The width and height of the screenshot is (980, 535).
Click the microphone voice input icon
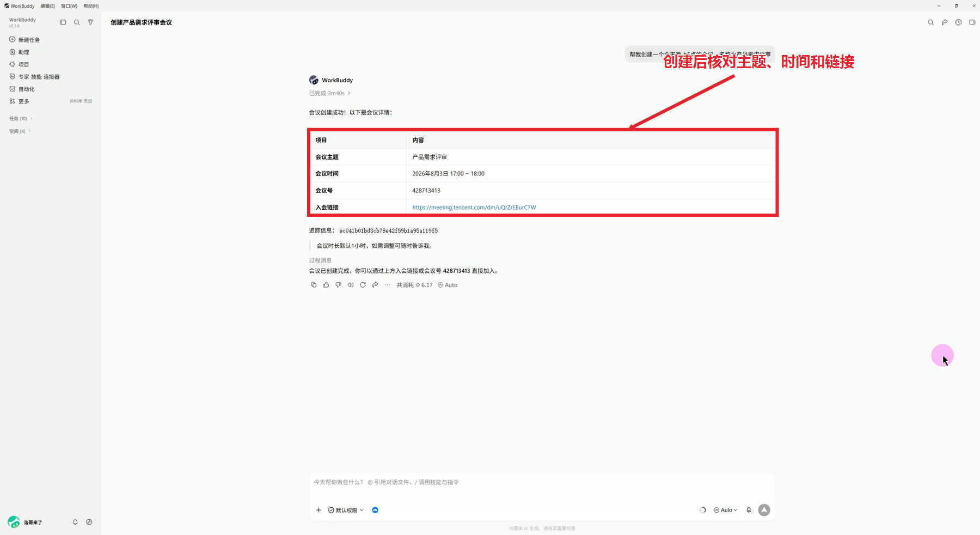point(749,510)
